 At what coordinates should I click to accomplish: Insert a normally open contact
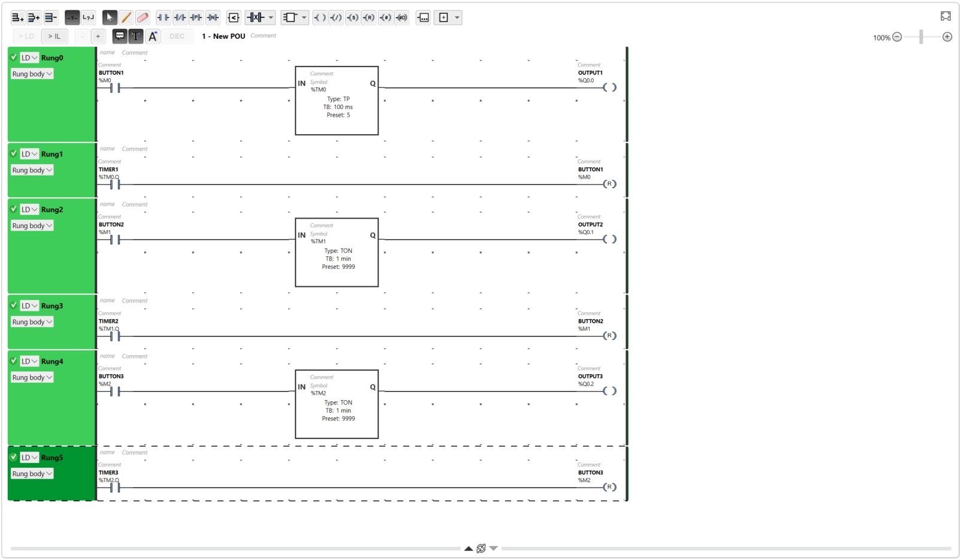[163, 17]
